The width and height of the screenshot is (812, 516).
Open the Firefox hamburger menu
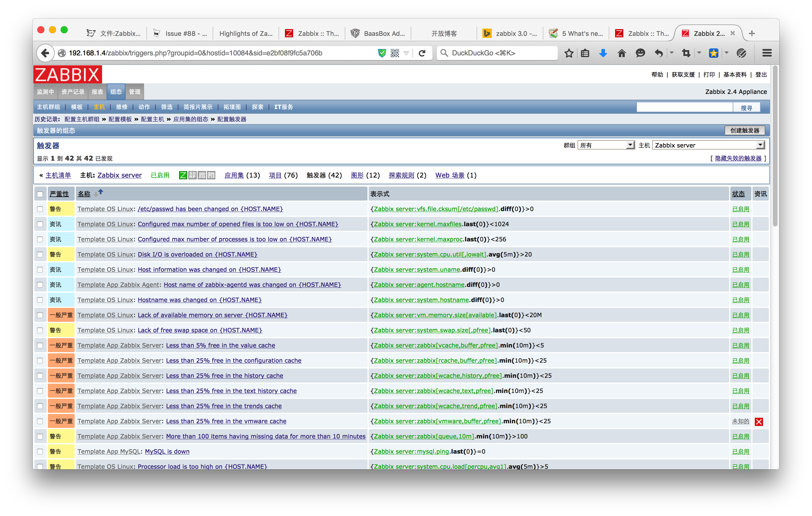767,53
